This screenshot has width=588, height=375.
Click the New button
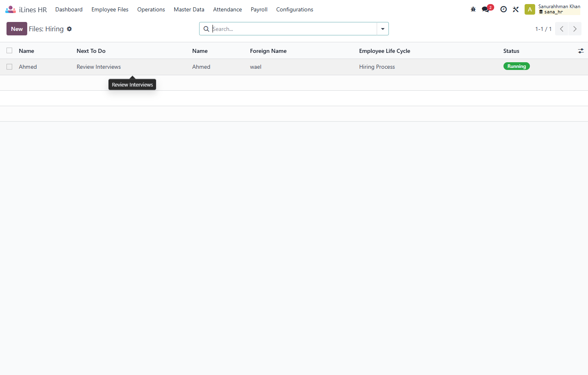pyautogui.click(x=17, y=29)
